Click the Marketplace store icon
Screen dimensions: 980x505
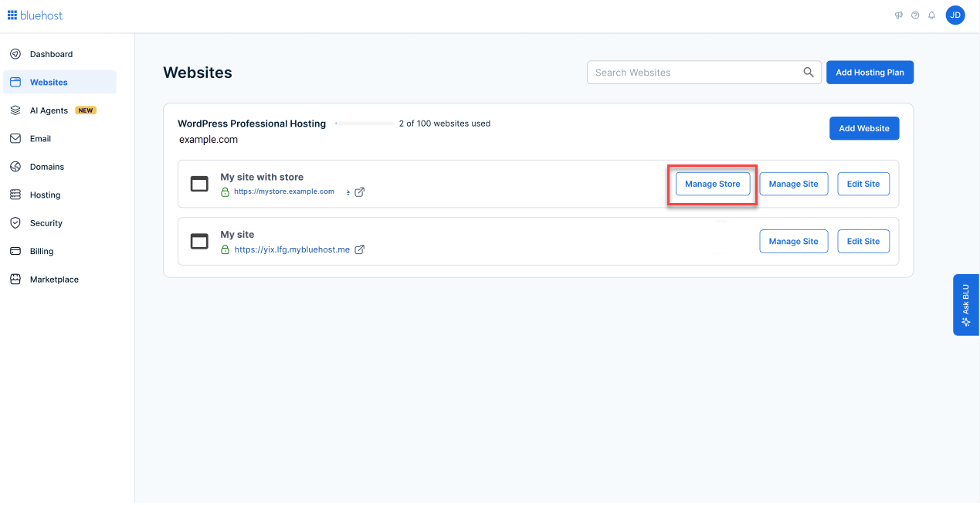point(15,280)
